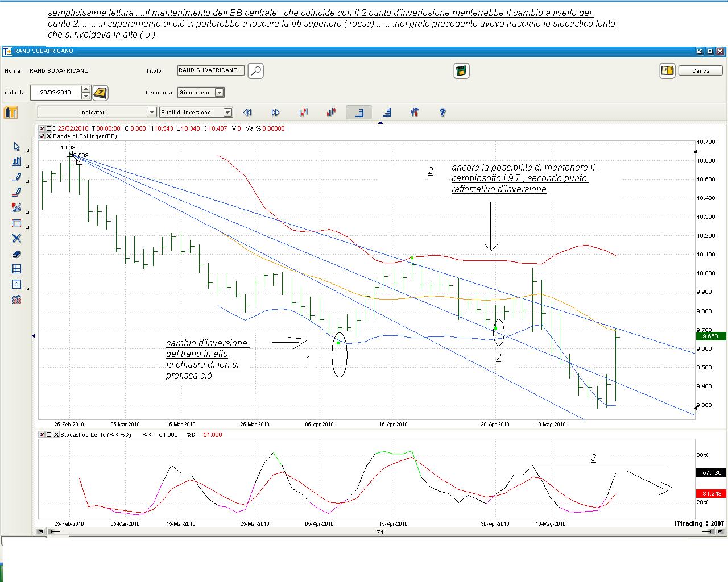Screen dimensions: 728x582
Task: Click the restore-down window button in the title bar
Action: (x=710, y=51)
